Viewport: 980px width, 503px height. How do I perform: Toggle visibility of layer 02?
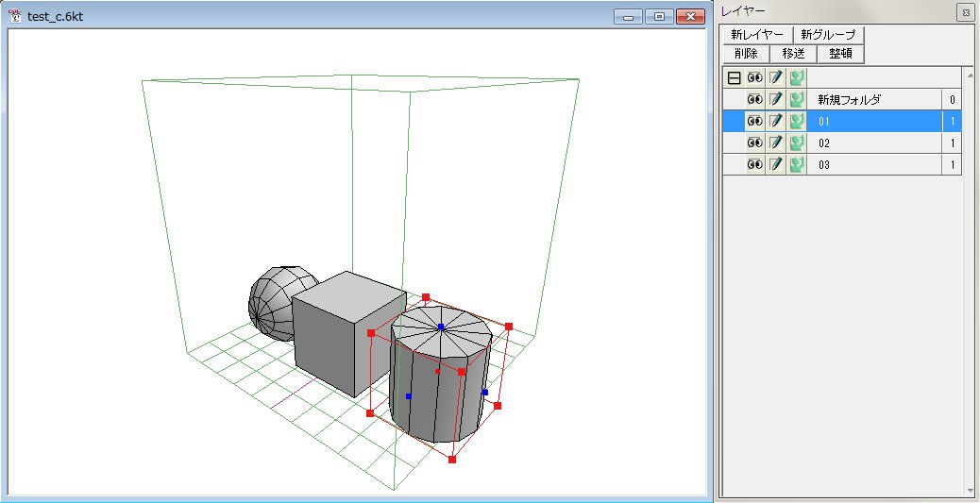tap(755, 143)
